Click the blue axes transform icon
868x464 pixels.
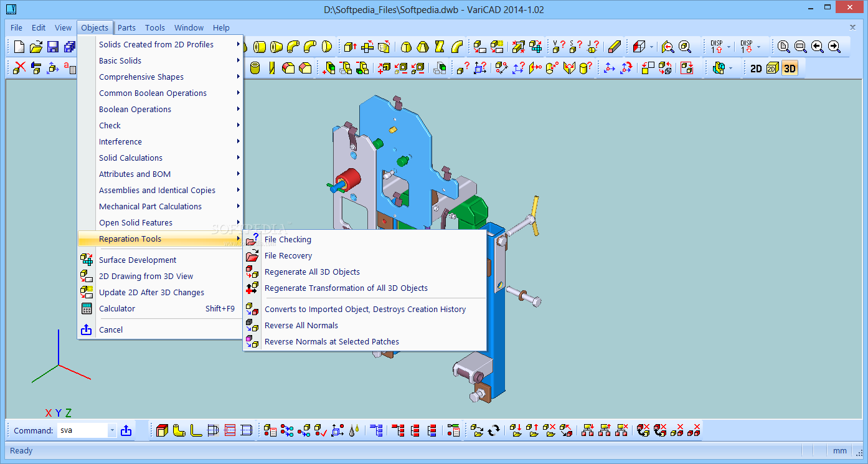pos(610,68)
